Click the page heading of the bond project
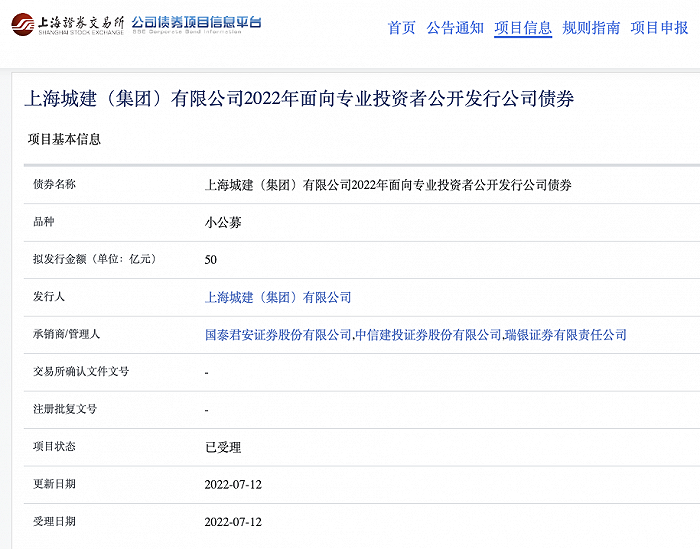Image resolution: width=700 pixels, height=549 pixels. 299,98
